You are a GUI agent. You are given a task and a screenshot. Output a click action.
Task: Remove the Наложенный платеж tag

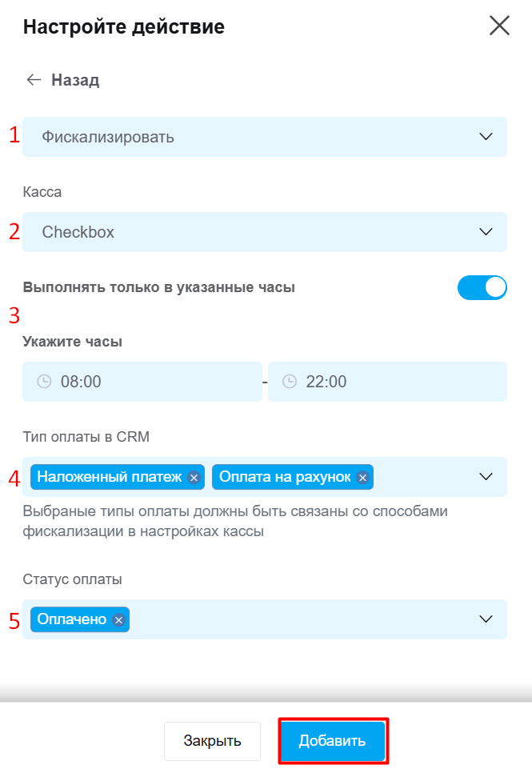tap(194, 477)
